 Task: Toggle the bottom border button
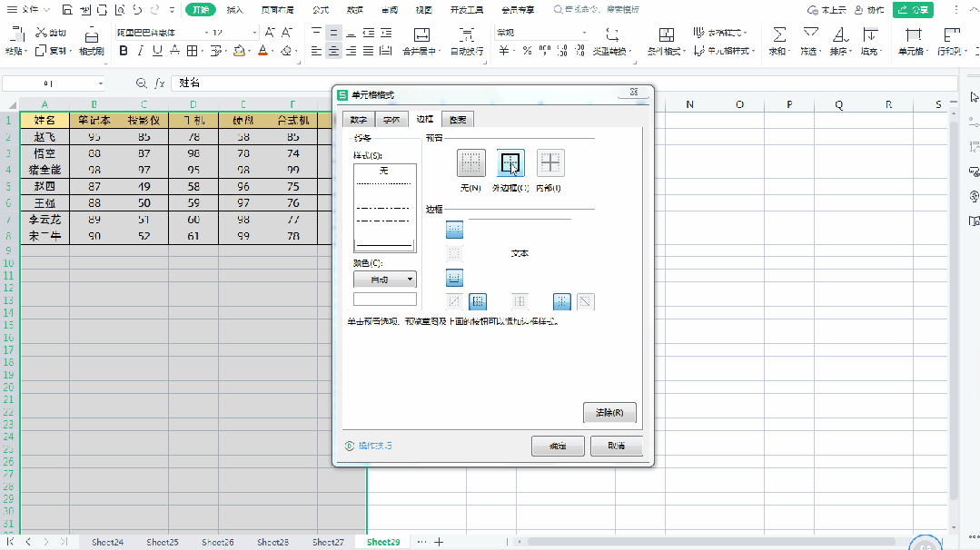(454, 277)
